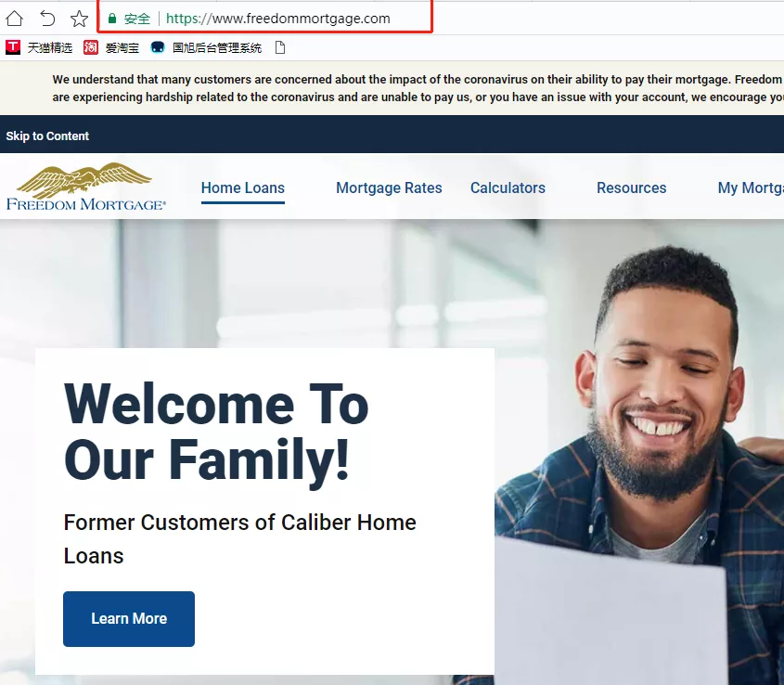This screenshot has width=784, height=685.
Task: Open the 天猫精选 bookmark icon
Action: point(12,47)
